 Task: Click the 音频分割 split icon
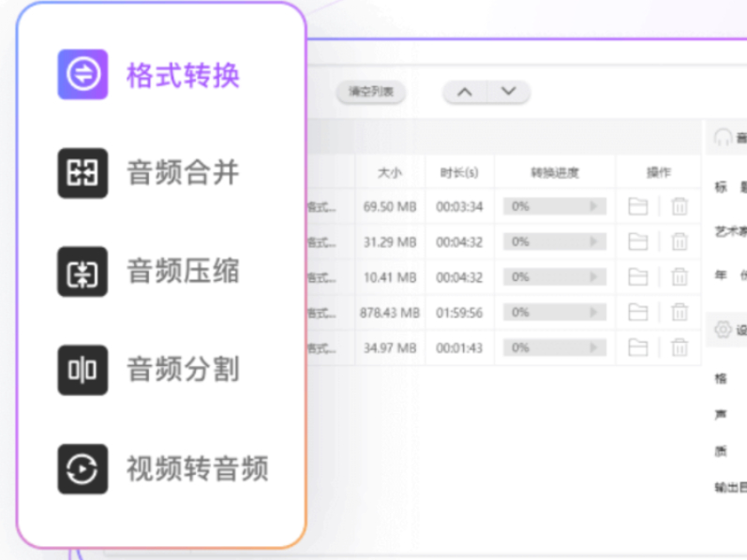click(x=82, y=370)
